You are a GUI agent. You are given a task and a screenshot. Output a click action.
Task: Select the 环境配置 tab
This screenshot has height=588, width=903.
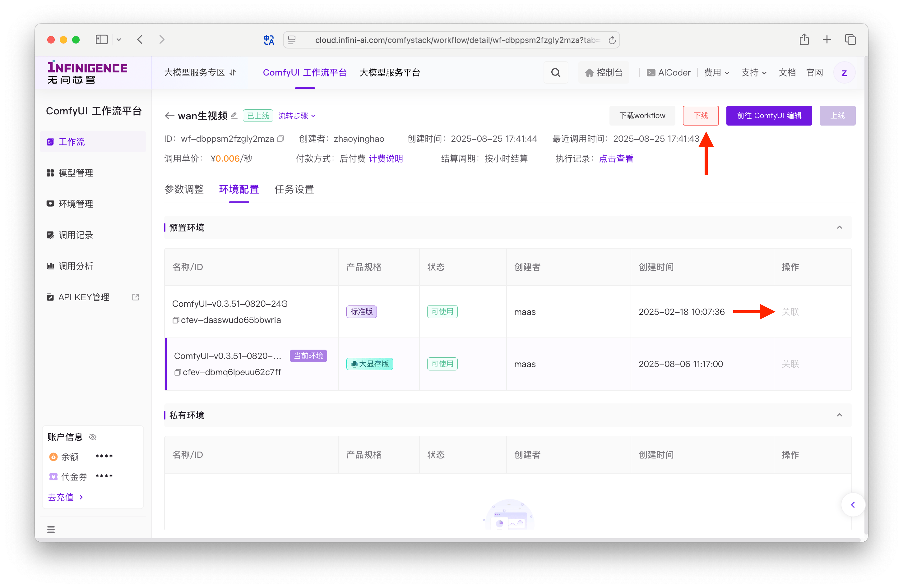click(x=239, y=189)
